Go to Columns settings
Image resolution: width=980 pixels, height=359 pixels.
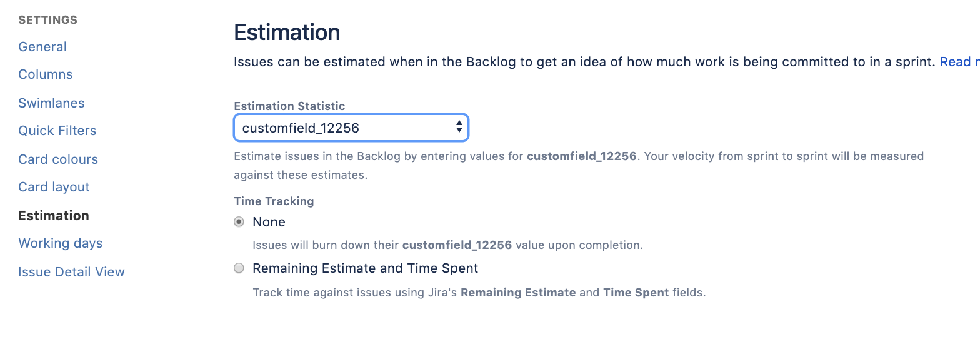[46, 74]
